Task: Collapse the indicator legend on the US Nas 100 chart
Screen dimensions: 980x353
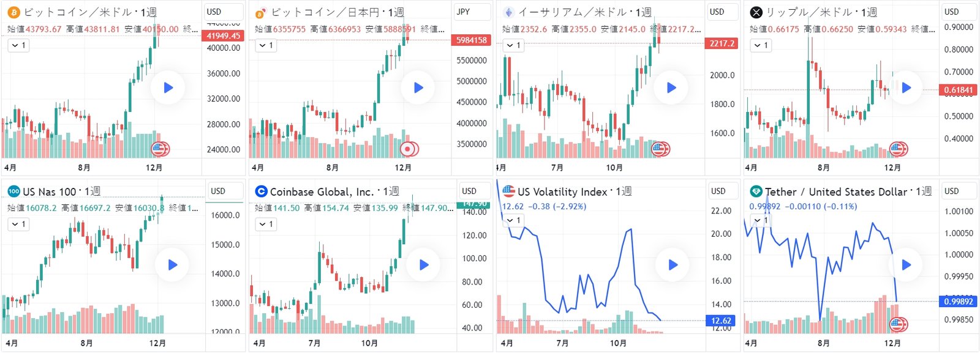Action: pos(18,225)
